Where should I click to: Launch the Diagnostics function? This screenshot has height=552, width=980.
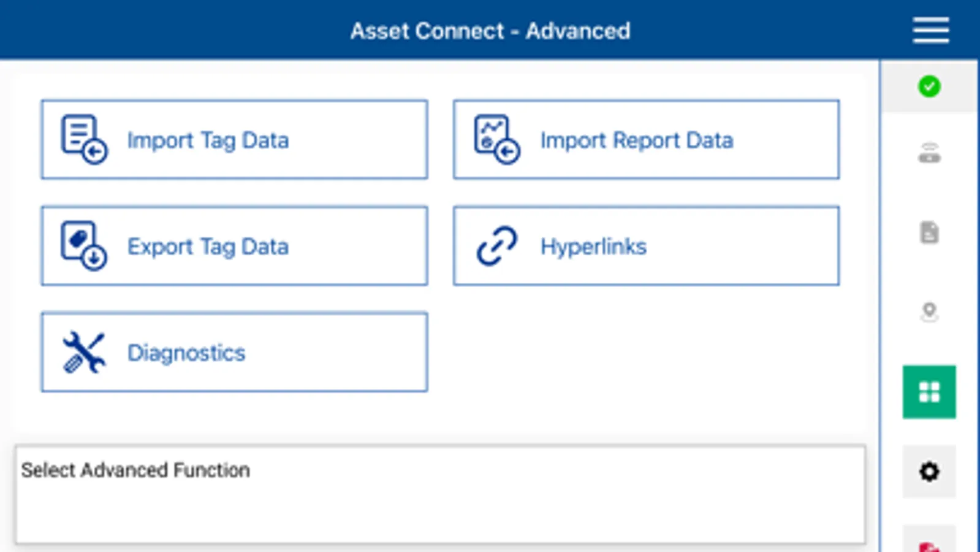pos(234,352)
